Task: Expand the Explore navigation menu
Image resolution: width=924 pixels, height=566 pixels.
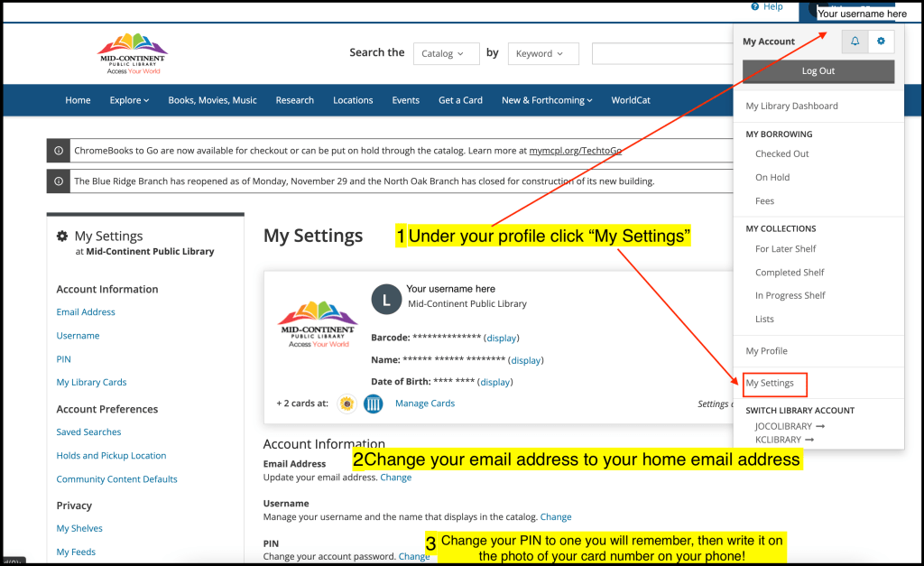Action: coord(129,100)
